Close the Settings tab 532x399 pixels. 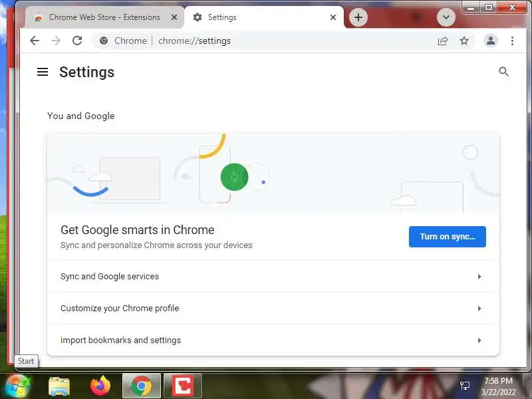tap(333, 17)
